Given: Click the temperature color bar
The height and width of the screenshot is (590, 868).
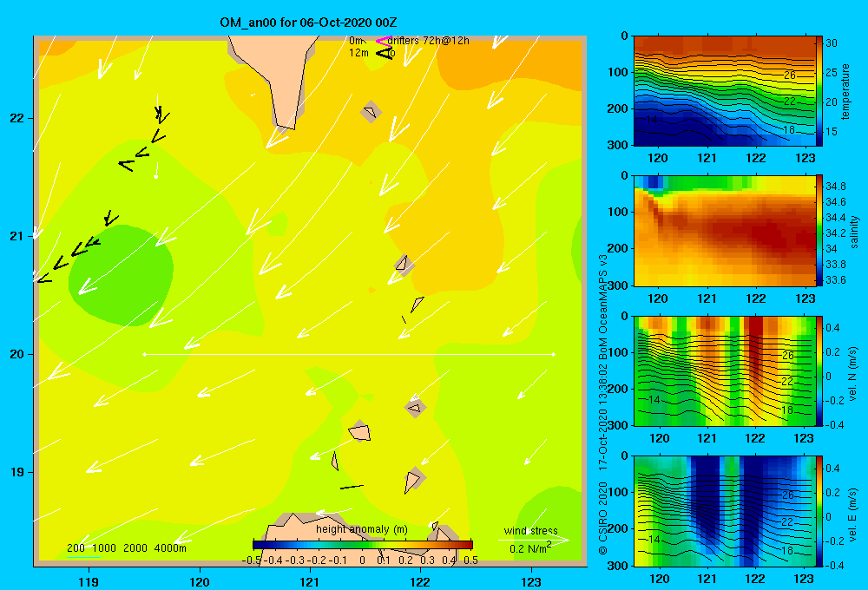Looking at the screenshot, I should pyautogui.click(x=819, y=91).
